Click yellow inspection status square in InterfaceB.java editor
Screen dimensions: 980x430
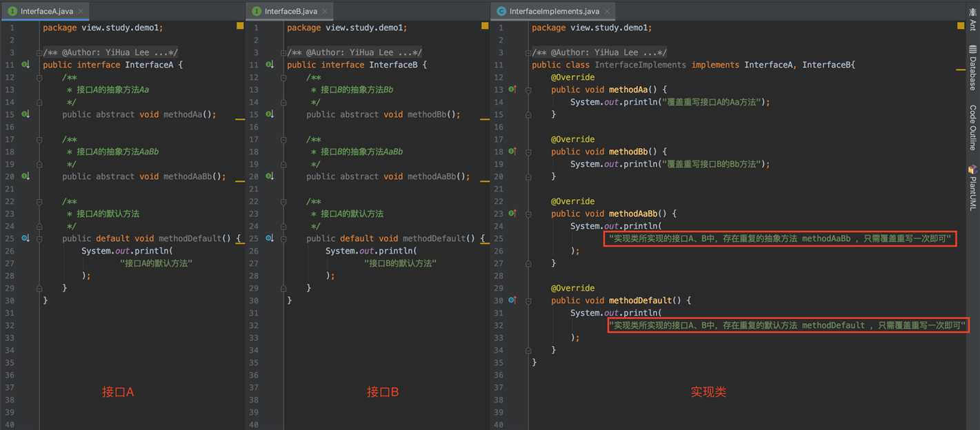point(484,25)
